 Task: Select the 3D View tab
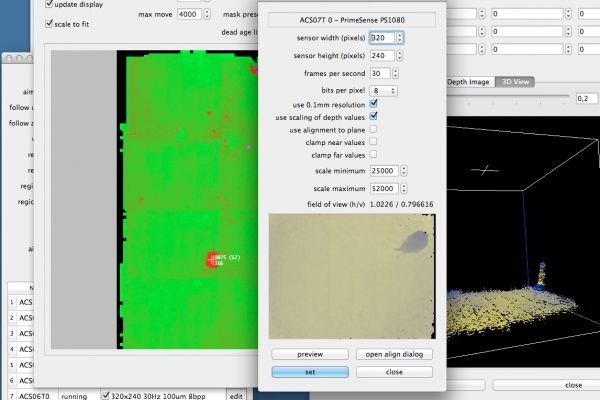click(x=514, y=82)
